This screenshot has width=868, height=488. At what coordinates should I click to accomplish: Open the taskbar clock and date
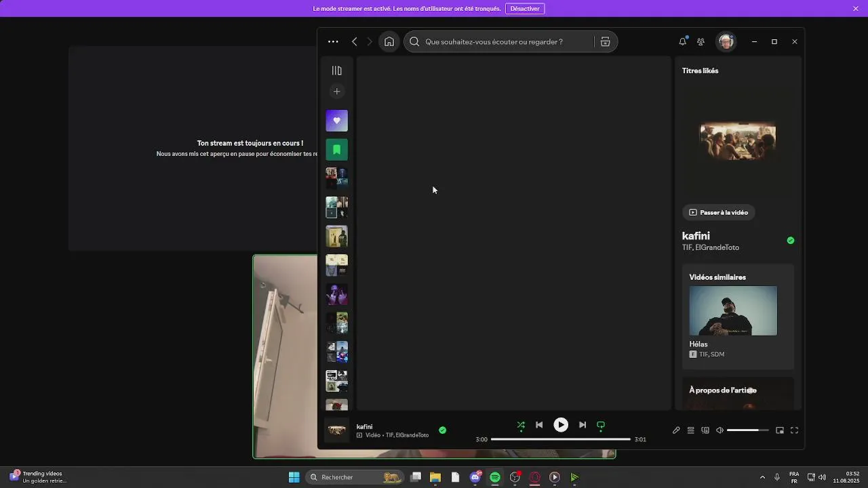tap(846, 477)
